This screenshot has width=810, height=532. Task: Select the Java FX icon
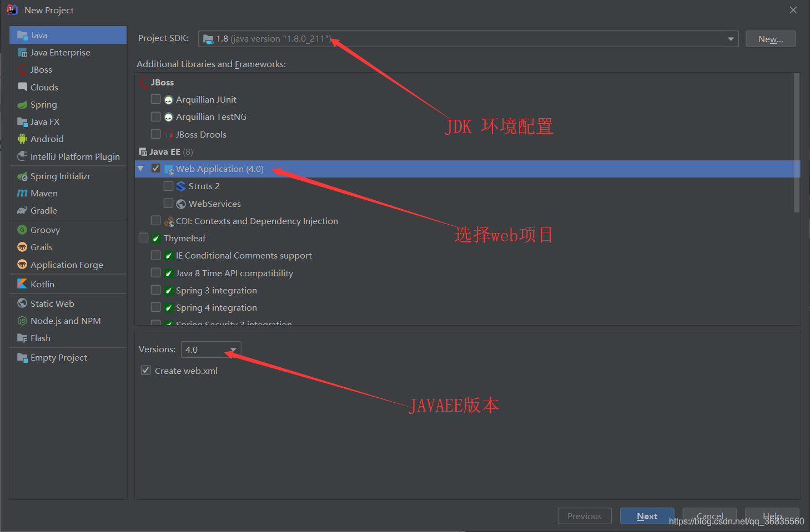tap(22, 121)
